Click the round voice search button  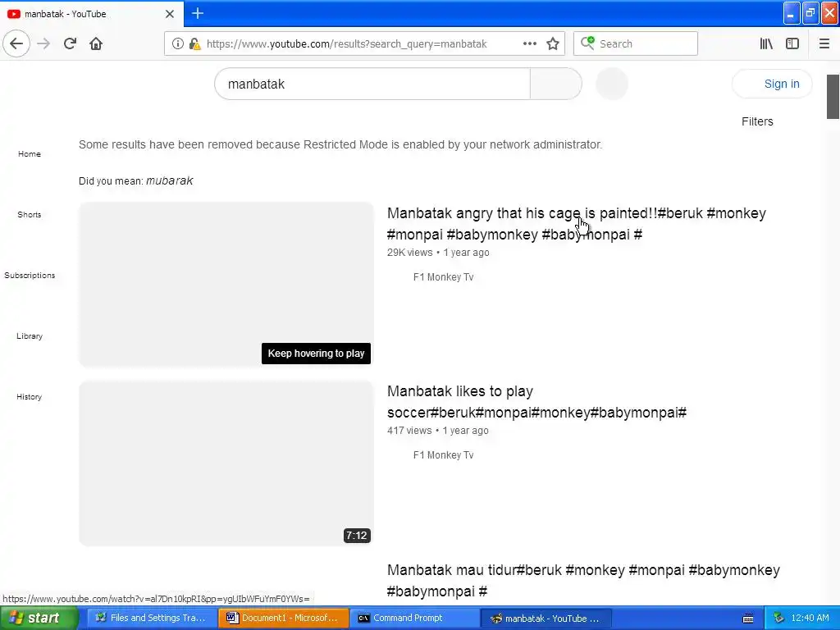(612, 84)
